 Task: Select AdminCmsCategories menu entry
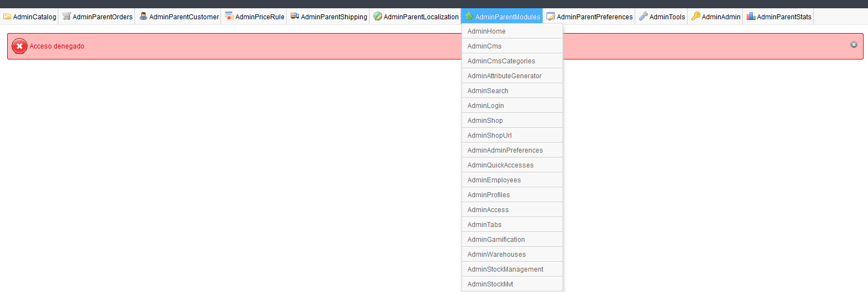(512, 61)
